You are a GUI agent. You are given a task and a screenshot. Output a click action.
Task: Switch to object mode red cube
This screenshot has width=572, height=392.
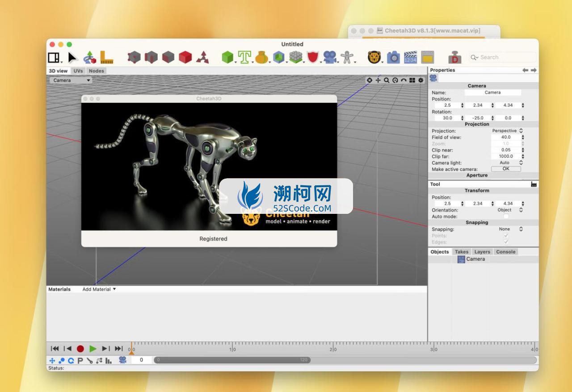click(185, 57)
